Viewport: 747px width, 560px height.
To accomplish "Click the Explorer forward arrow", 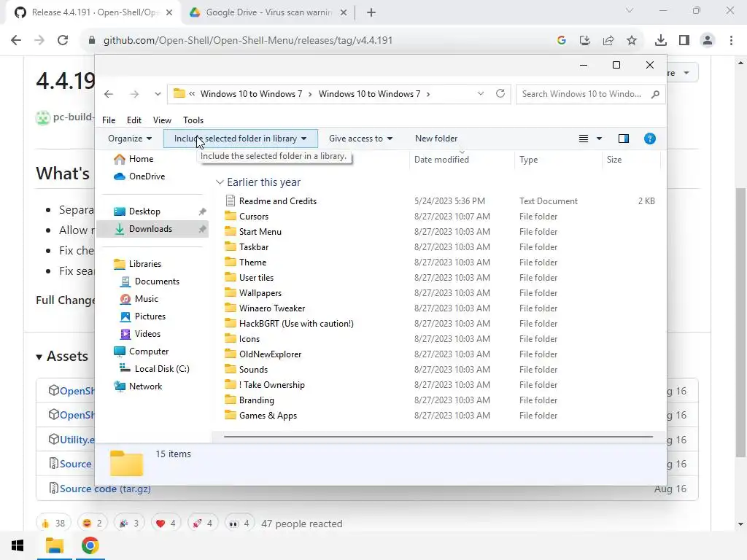I will point(134,94).
